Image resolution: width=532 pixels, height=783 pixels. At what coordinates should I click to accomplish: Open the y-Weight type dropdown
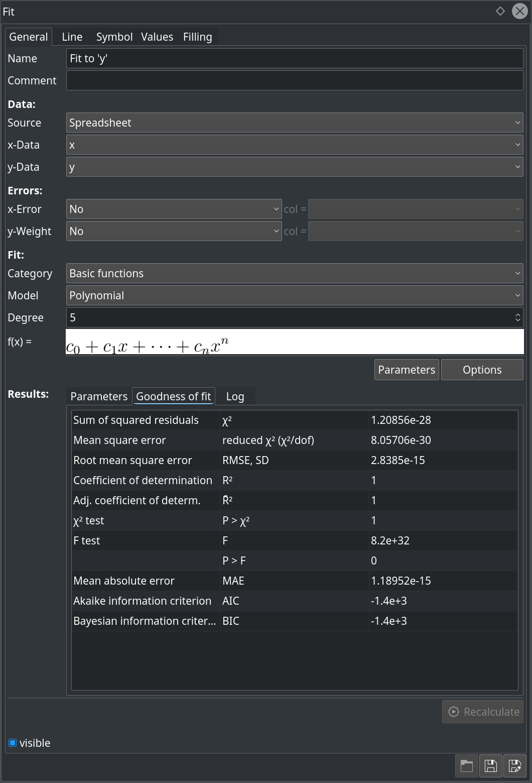pyautogui.click(x=174, y=231)
